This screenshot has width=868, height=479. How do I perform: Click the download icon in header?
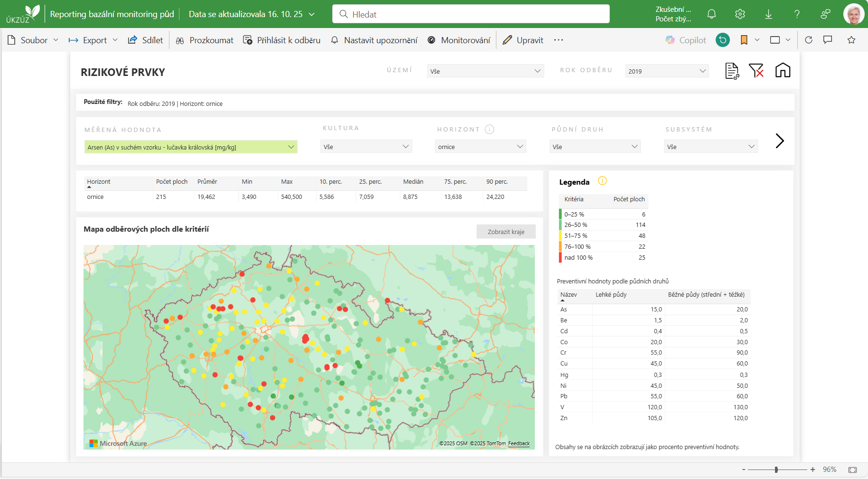pos(768,14)
